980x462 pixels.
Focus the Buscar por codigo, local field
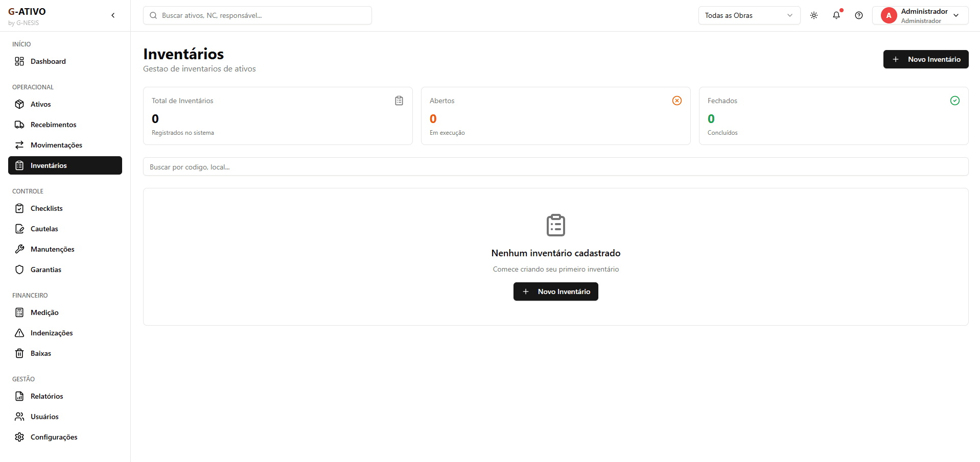pyautogui.click(x=555, y=167)
